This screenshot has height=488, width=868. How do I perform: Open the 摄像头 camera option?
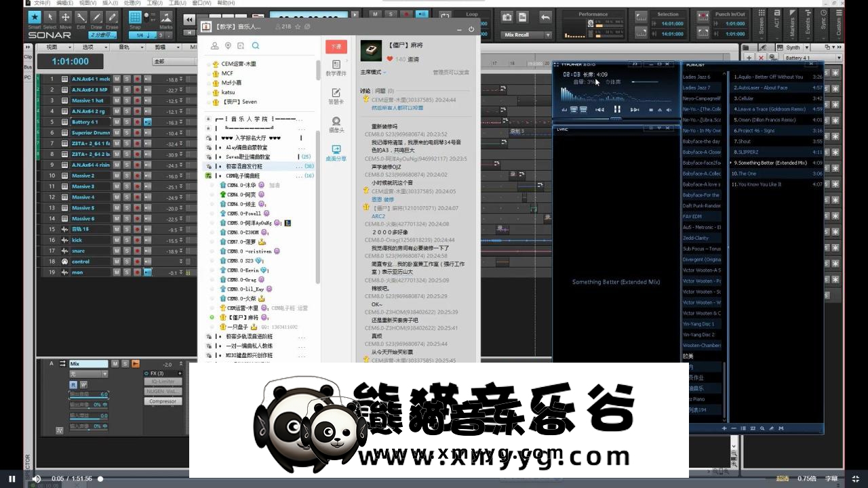[336, 125]
